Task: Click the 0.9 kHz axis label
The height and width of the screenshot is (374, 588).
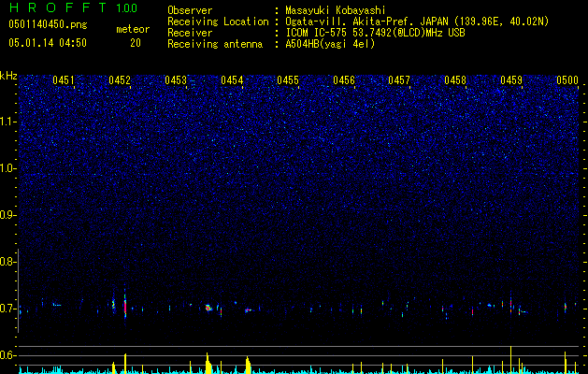Action: [7, 215]
